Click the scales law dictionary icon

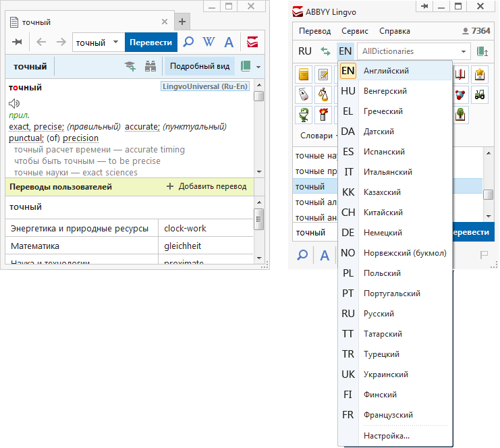point(323,94)
